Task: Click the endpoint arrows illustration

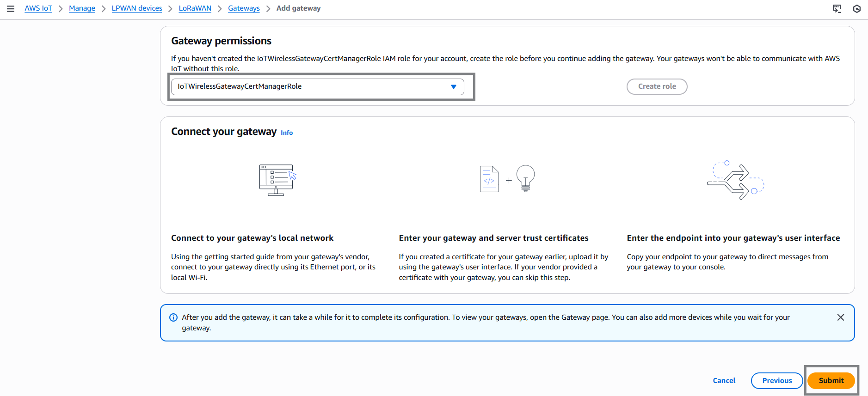Action: (x=735, y=181)
